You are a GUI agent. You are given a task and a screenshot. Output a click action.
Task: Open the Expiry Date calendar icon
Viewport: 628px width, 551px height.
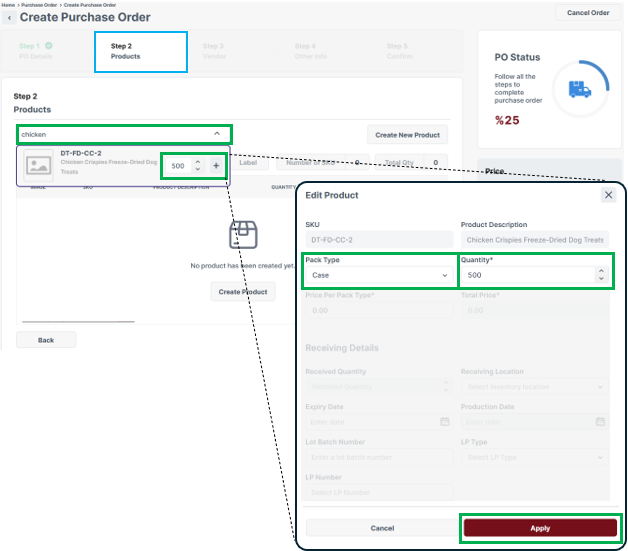pyautogui.click(x=444, y=422)
